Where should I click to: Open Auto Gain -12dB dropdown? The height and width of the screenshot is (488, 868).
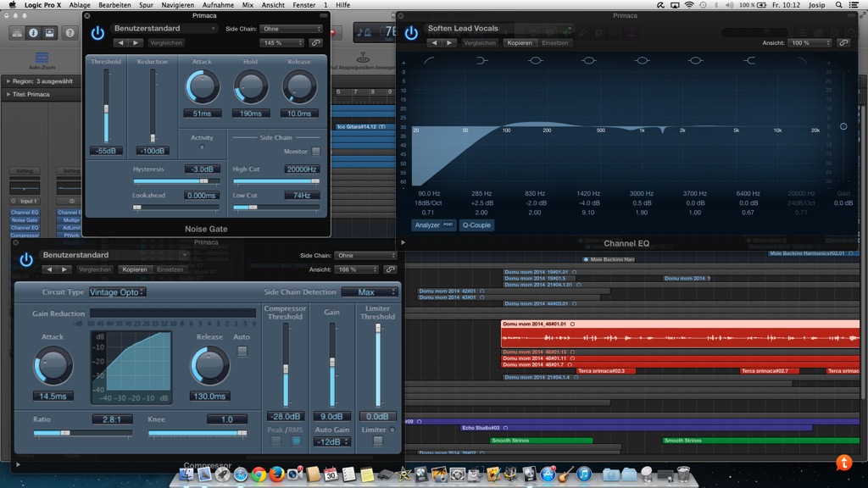[331, 441]
